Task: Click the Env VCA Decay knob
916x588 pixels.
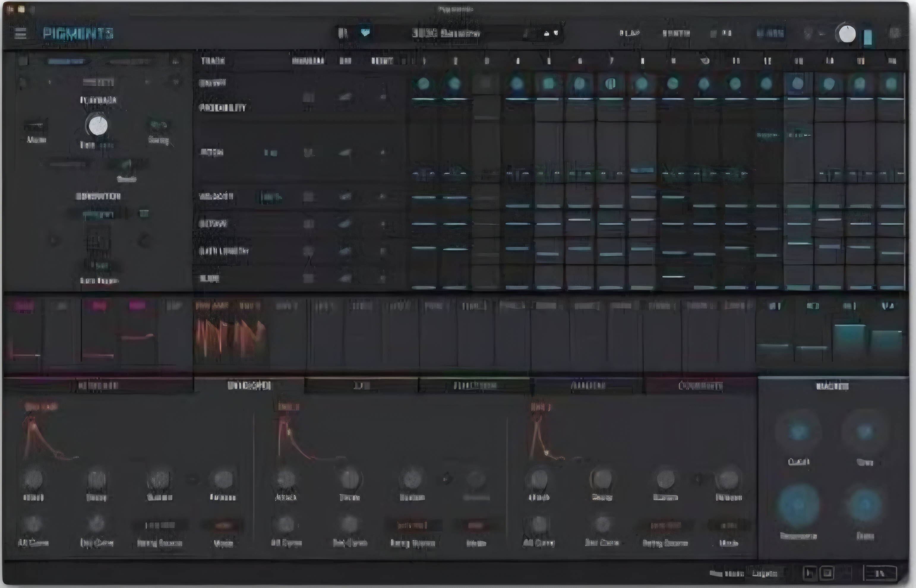Action: [97, 480]
